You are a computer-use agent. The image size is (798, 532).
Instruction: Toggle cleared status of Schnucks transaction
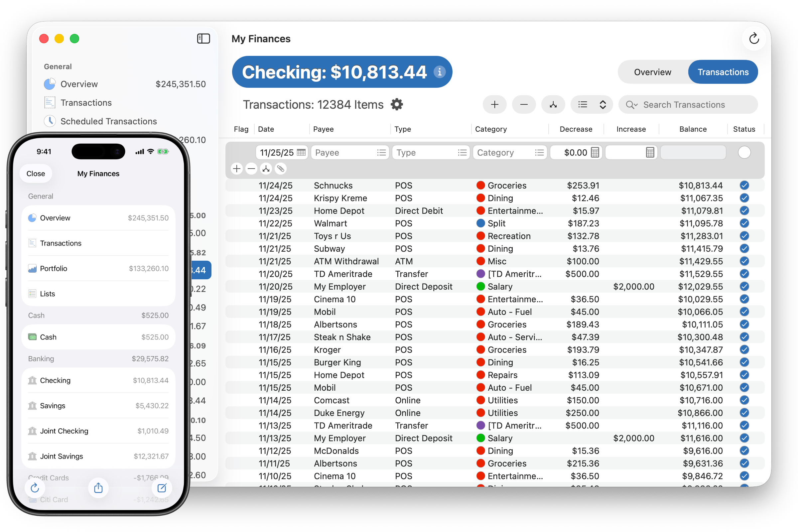point(744,185)
